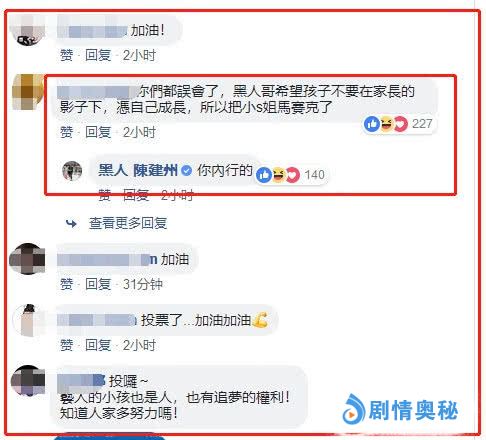486x440 pixels.
Task: Open 陳建州's avatar thumbnail
Action: [x=72, y=171]
